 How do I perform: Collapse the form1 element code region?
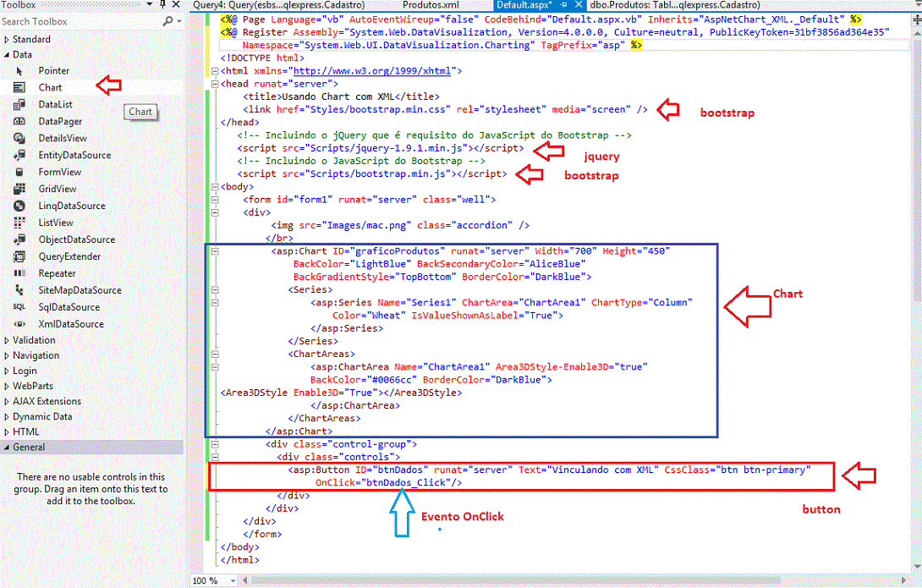coord(215,200)
